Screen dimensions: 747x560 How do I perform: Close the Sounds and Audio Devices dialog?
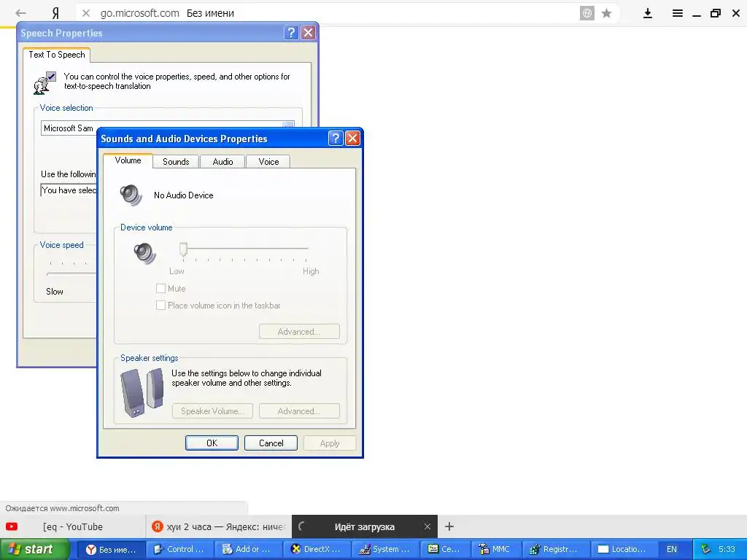(x=352, y=138)
